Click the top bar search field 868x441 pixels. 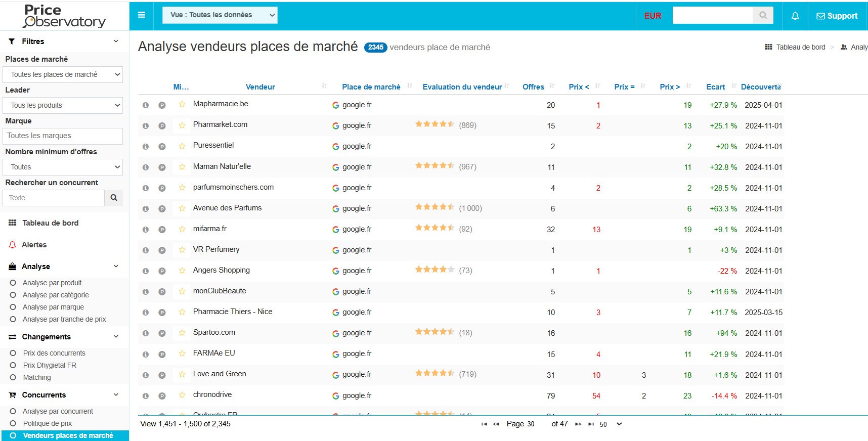click(713, 15)
